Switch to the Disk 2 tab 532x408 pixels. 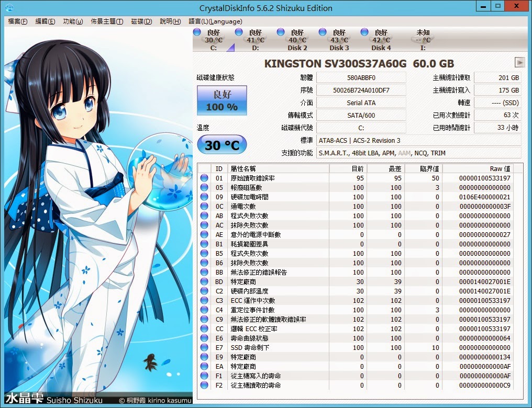point(297,40)
